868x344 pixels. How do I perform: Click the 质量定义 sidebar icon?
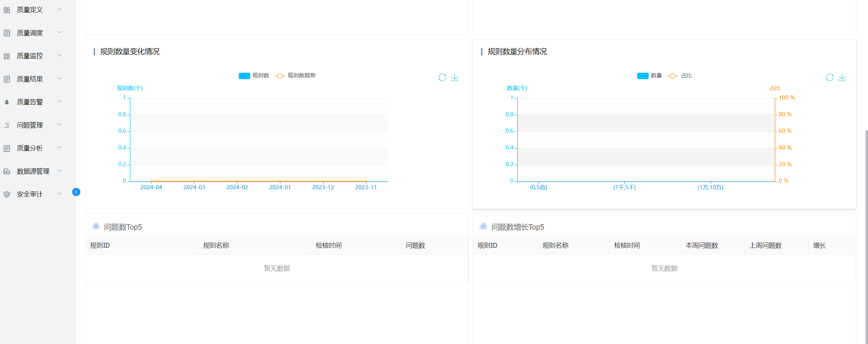[x=7, y=10]
